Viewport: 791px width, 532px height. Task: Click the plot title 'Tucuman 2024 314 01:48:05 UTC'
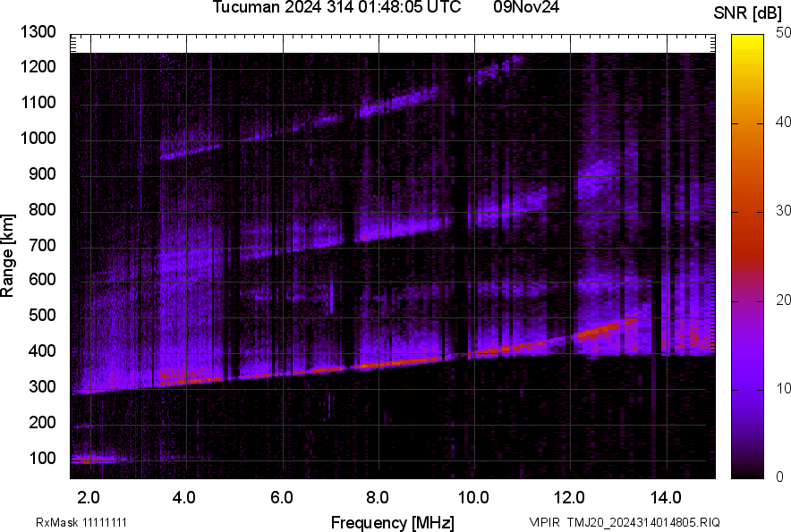click(336, 8)
